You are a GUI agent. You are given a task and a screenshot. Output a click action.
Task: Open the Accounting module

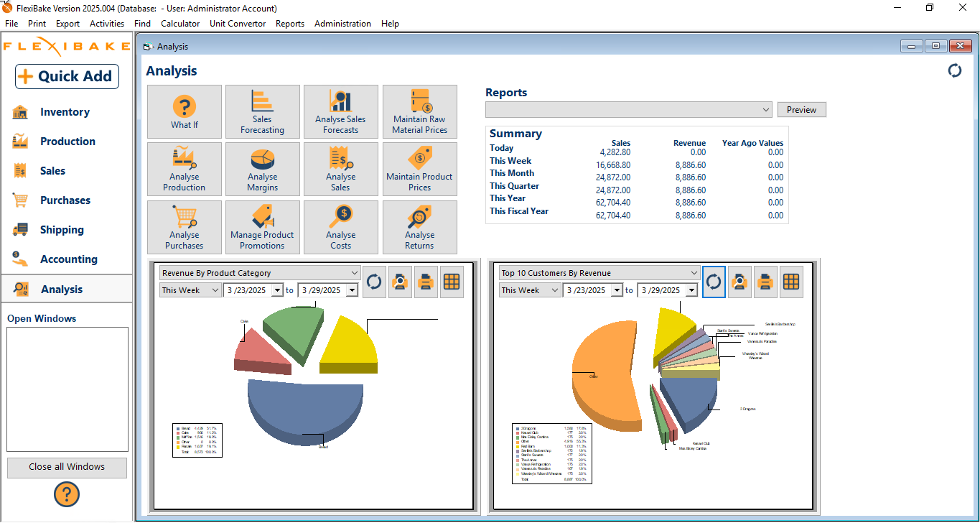click(x=67, y=259)
